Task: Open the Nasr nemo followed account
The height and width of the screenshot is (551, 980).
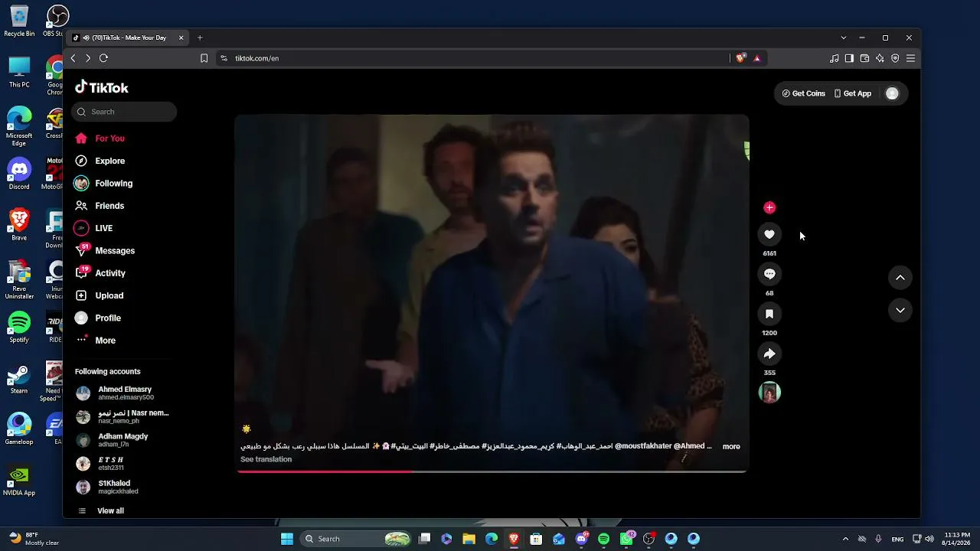Action: [122, 417]
